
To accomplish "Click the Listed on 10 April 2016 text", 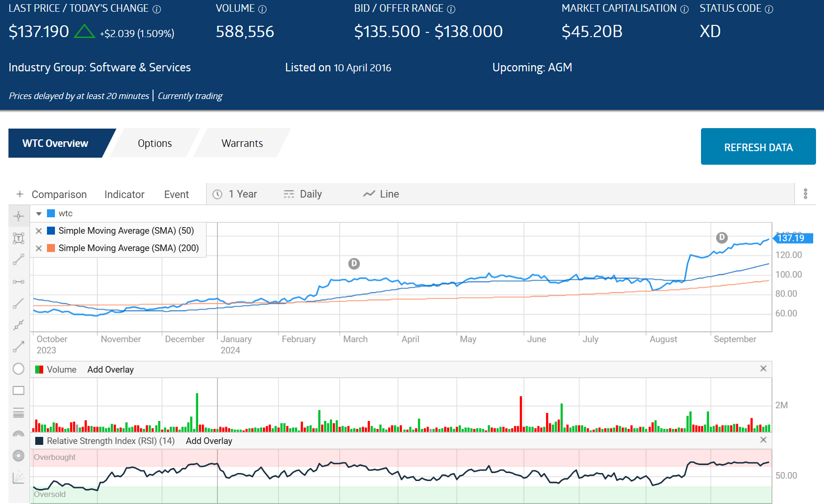I will 338,68.
